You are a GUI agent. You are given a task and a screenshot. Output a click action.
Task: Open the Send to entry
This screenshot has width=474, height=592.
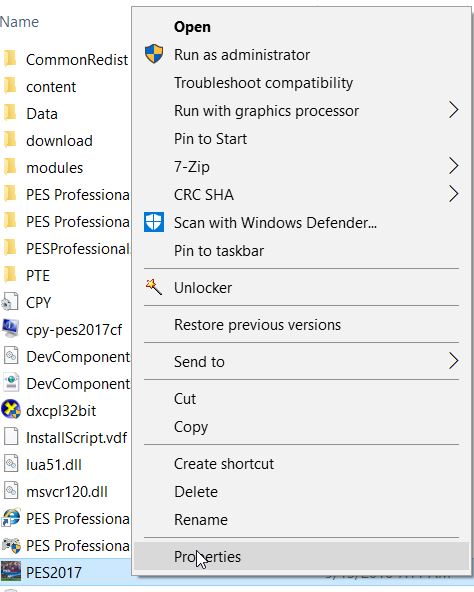click(x=301, y=362)
